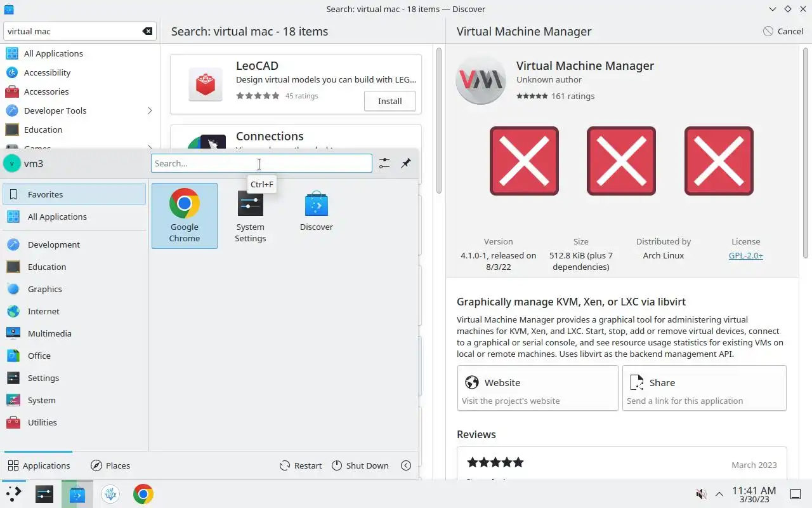
Task: Open Google Chrome from the taskbar
Action: pyautogui.click(x=143, y=494)
